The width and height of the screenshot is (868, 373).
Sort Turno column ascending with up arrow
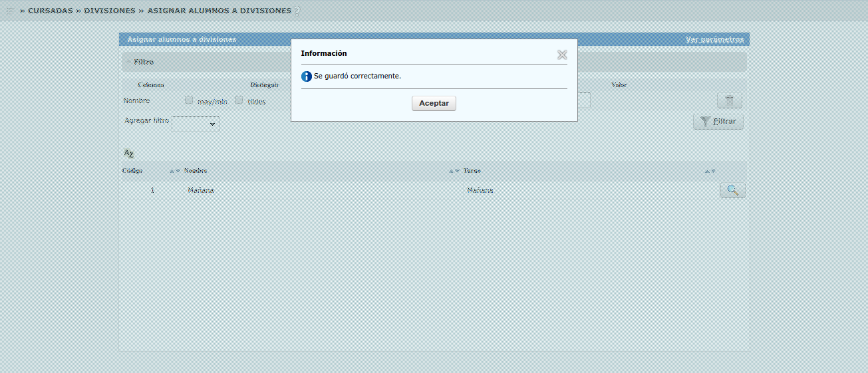click(x=707, y=171)
